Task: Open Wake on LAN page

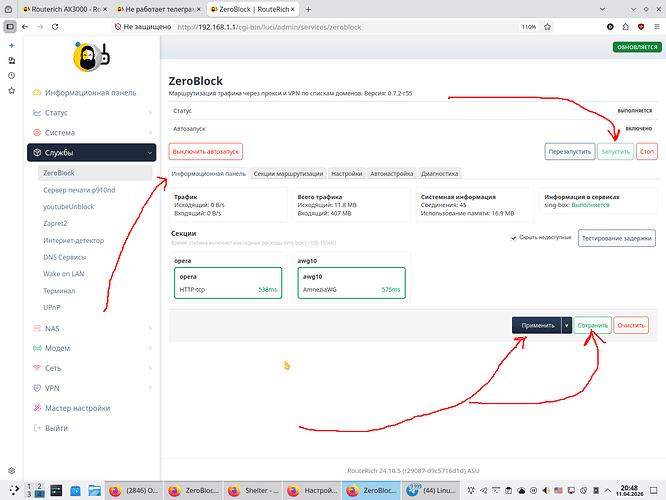Action: point(64,274)
